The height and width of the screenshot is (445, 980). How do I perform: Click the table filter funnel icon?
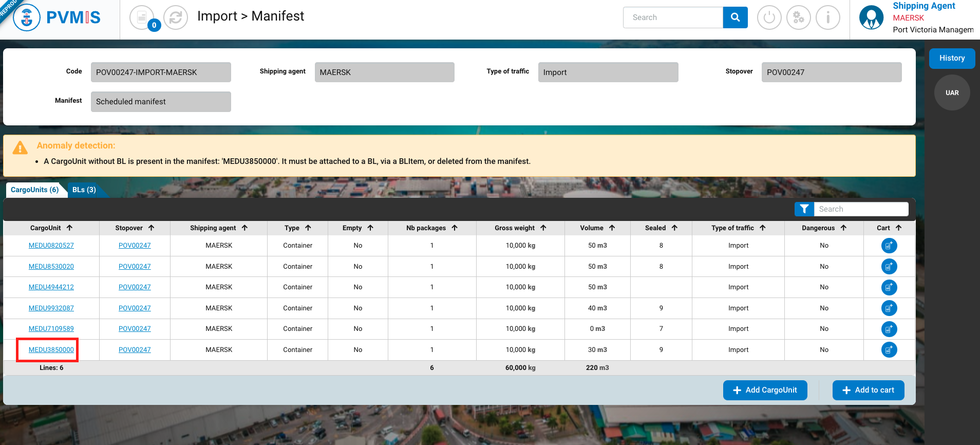coord(804,209)
